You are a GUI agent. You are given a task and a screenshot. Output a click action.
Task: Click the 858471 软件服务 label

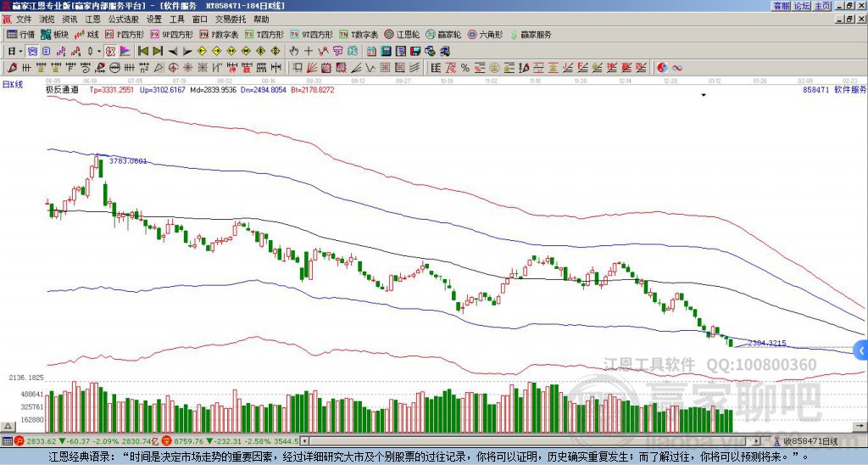(834, 89)
